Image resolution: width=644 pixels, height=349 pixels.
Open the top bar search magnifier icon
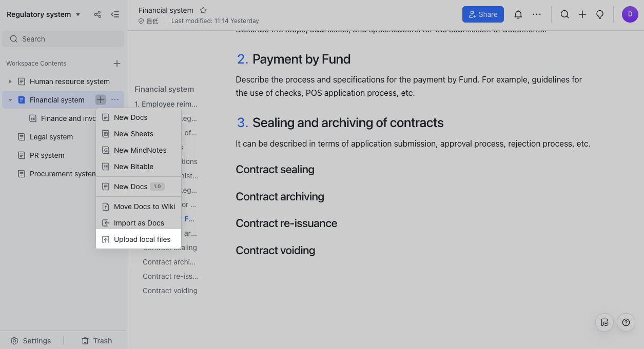(564, 14)
